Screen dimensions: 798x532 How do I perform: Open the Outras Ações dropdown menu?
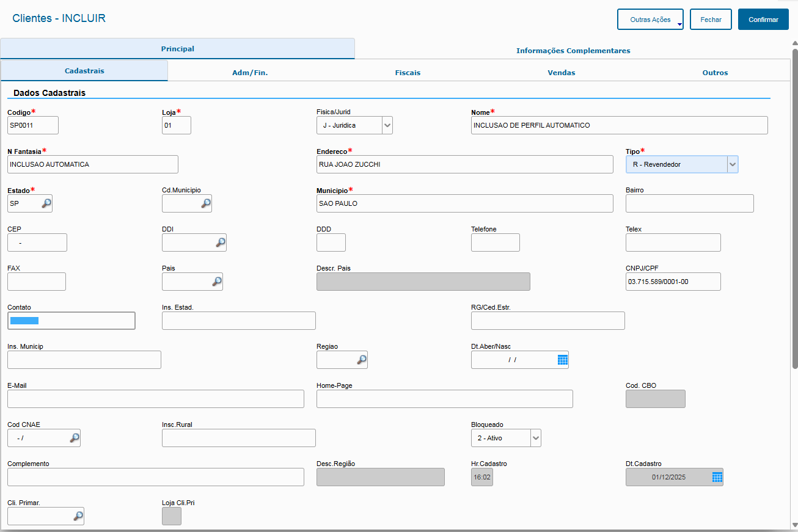pyautogui.click(x=650, y=20)
